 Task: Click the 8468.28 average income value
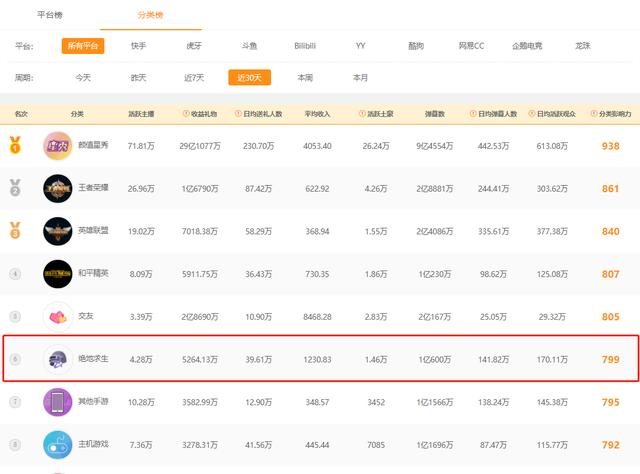317,317
